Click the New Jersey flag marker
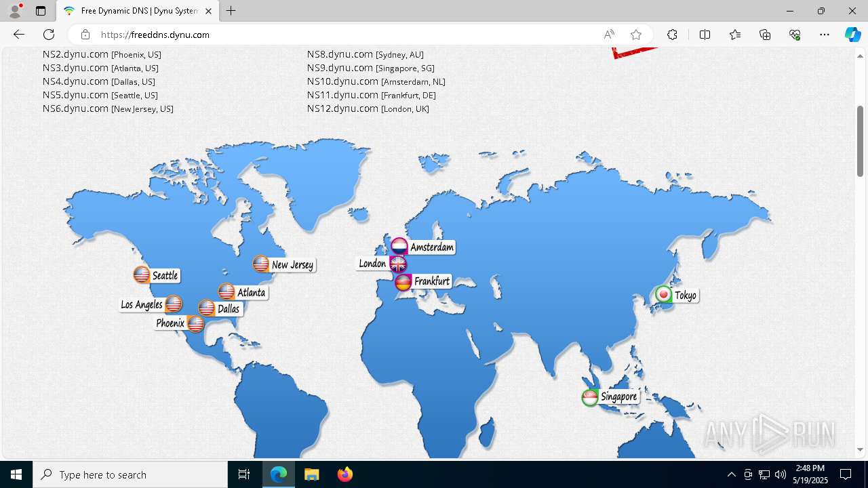The height and width of the screenshot is (488, 868). coord(261,264)
